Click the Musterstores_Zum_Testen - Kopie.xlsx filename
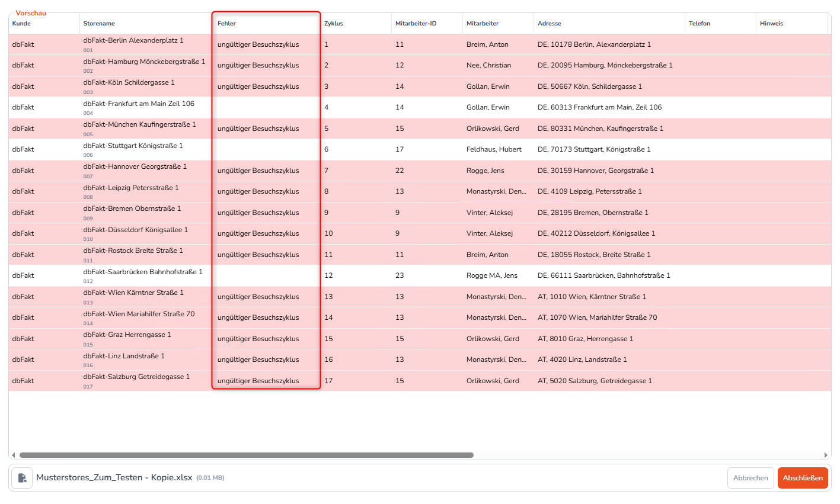 pos(114,477)
